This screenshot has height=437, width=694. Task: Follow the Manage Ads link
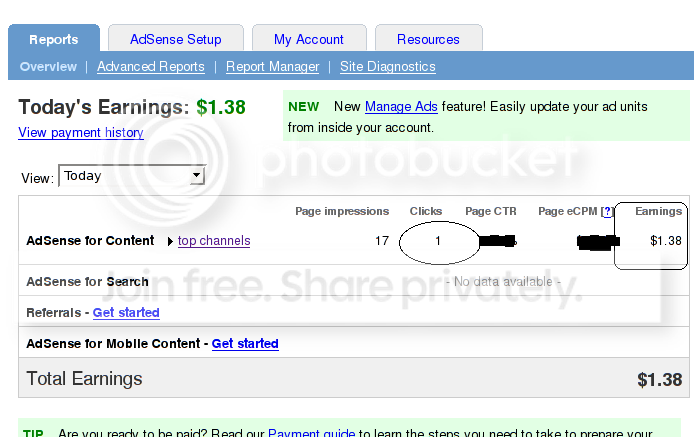click(401, 107)
